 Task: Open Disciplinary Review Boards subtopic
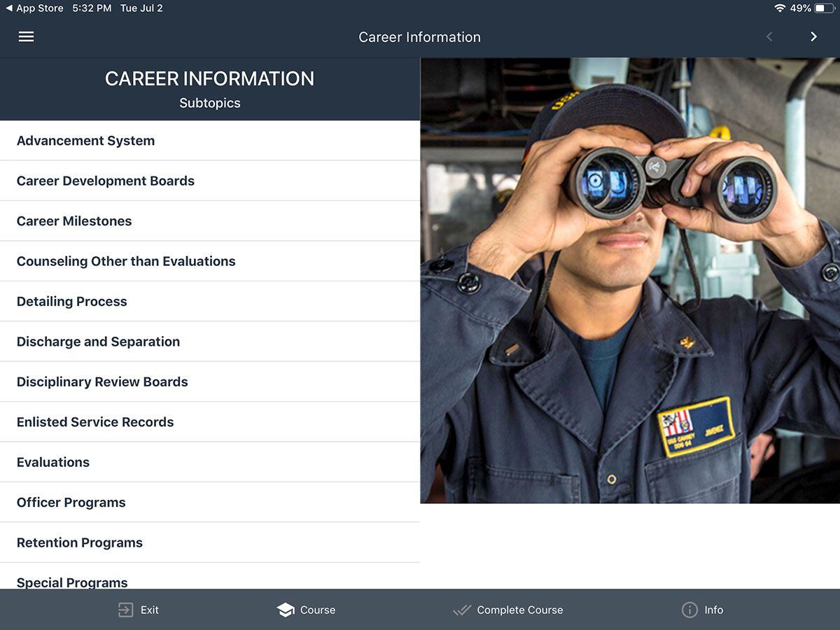click(102, 382)
